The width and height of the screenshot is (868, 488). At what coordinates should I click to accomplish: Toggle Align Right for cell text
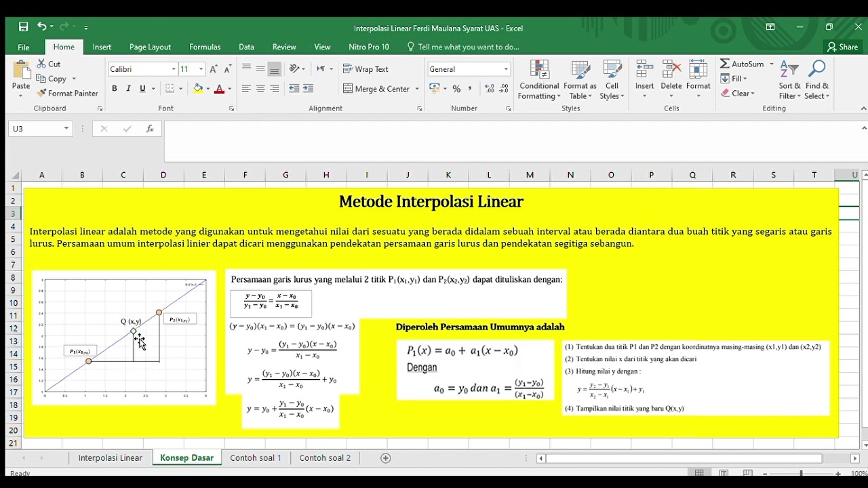coord(274,89)
